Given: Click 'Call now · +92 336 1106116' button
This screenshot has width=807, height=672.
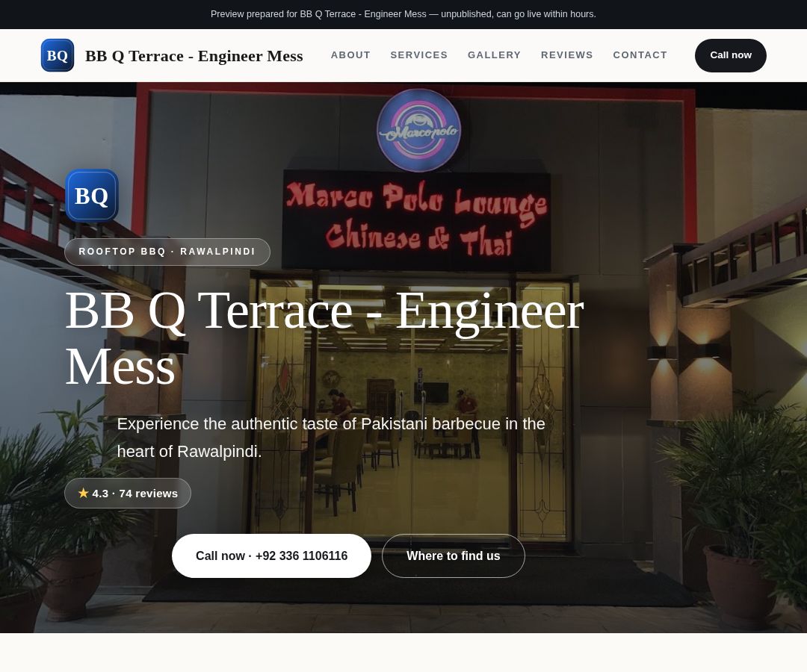Looking at the screenshot, I should 271,556.
